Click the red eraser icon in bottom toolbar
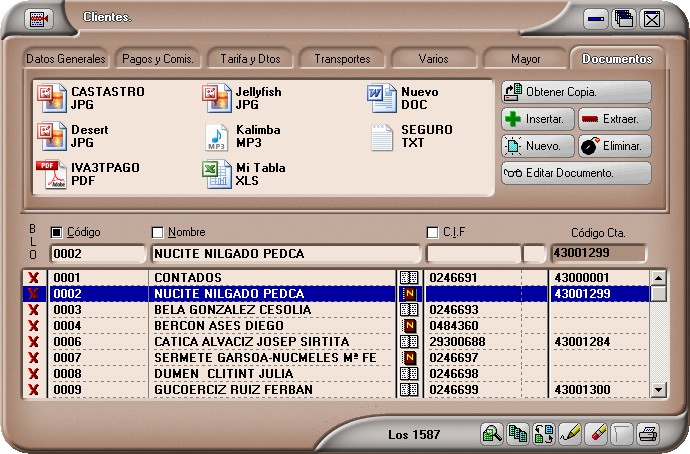Image resolution: width=690 pixels, height=454 pixels. click(x=596, y=434)
